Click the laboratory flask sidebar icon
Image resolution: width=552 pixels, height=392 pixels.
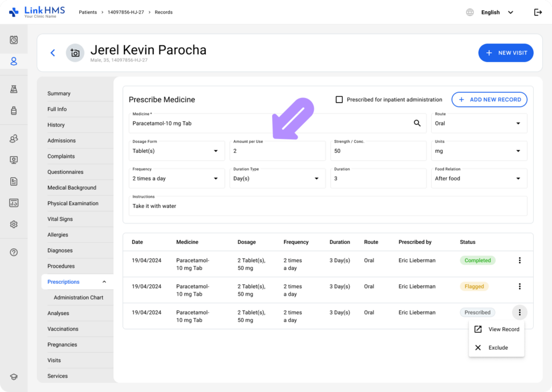pyautogui.click(x=14, y=89)
